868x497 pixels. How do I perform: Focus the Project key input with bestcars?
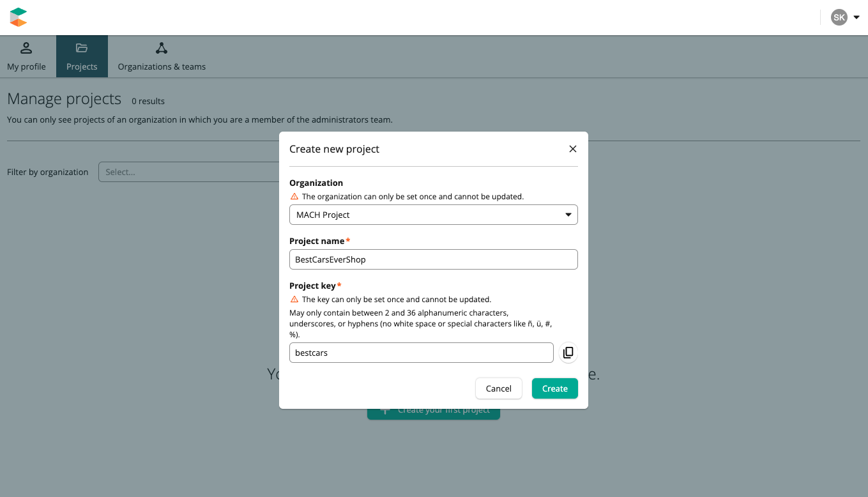(x=421, y=353)
